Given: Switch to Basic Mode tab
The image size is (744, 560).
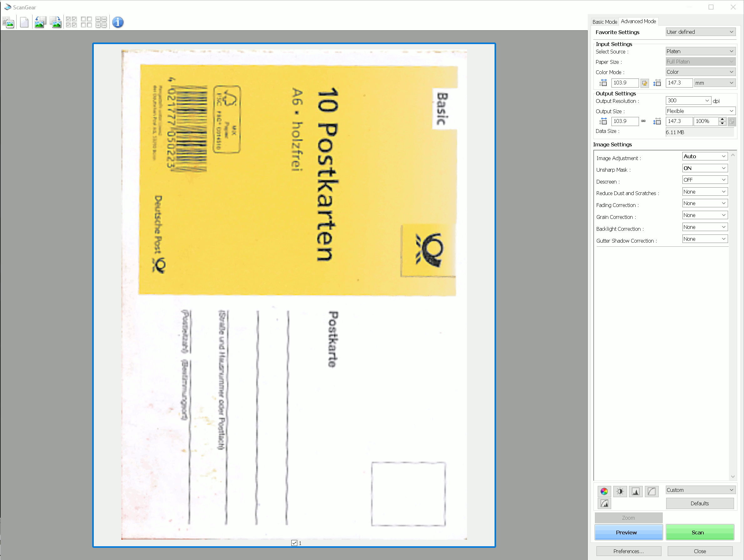Looking at the screenshot, I should [x=605, y=21].
